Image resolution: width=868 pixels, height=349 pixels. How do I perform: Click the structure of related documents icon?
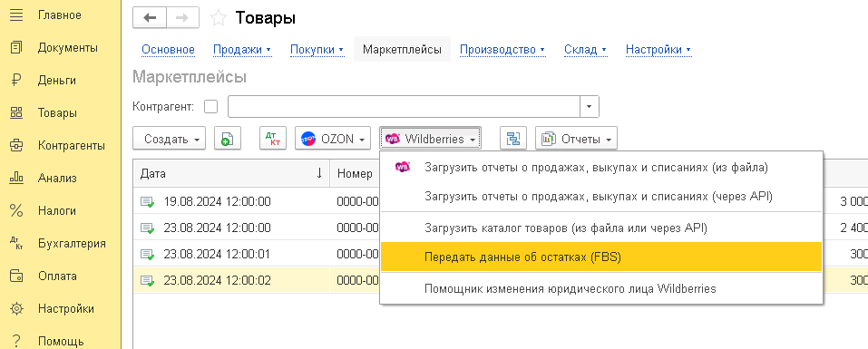513,139
